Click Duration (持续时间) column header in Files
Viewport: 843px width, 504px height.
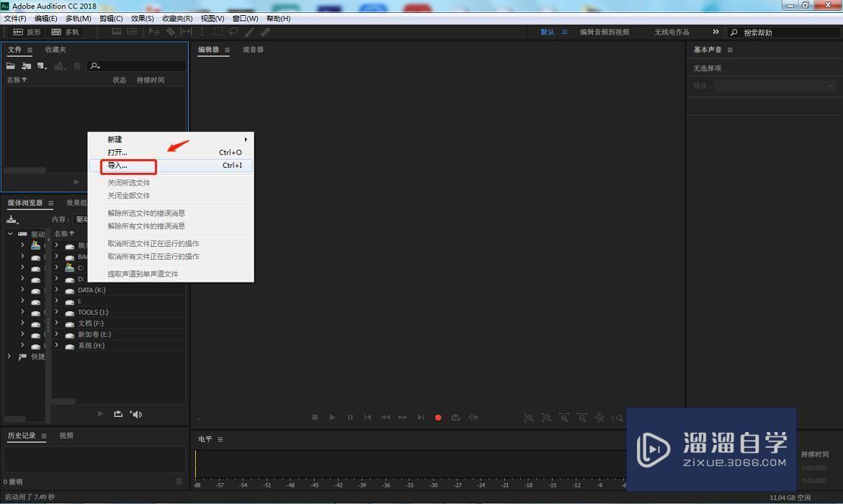(151, 79)
